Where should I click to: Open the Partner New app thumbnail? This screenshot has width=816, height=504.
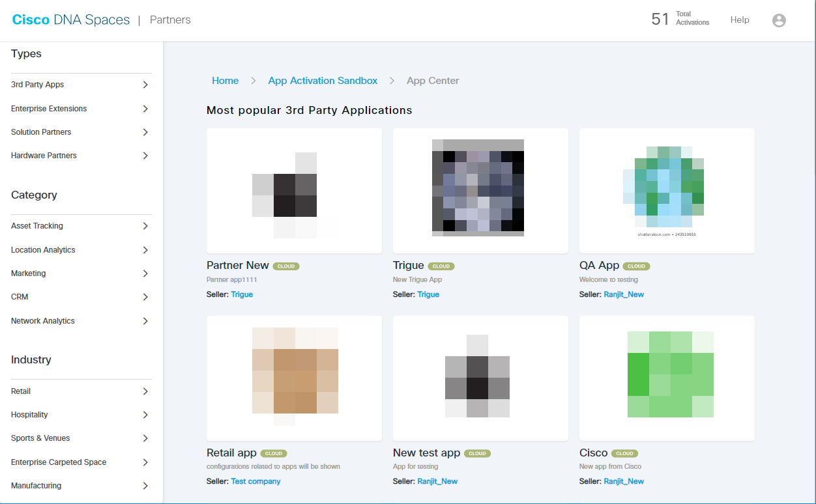coord(295,191)
